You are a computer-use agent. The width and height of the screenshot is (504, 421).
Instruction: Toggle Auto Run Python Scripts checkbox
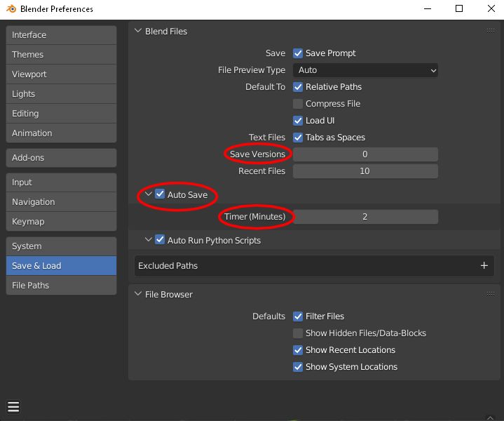(x=160, y=240)
